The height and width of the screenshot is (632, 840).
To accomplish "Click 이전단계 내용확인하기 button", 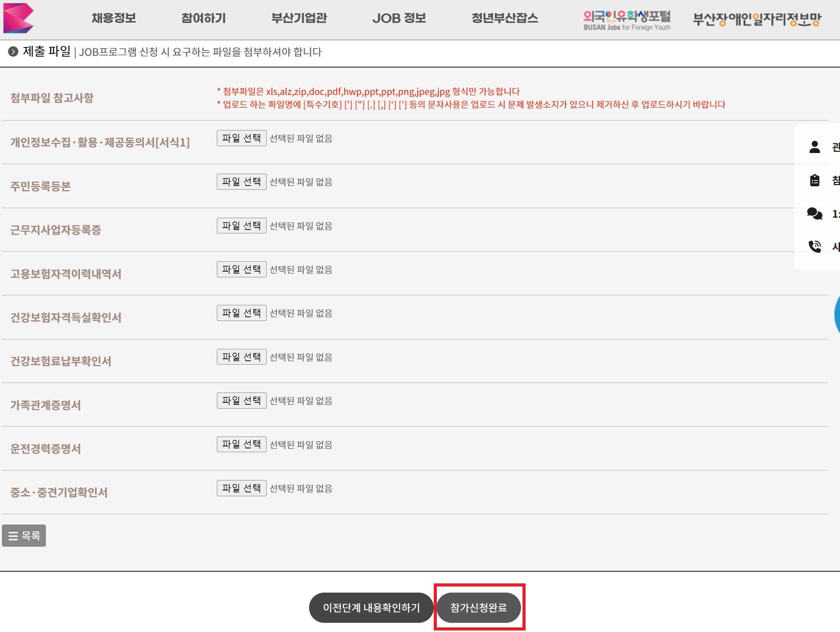I will tap(371, 608).
